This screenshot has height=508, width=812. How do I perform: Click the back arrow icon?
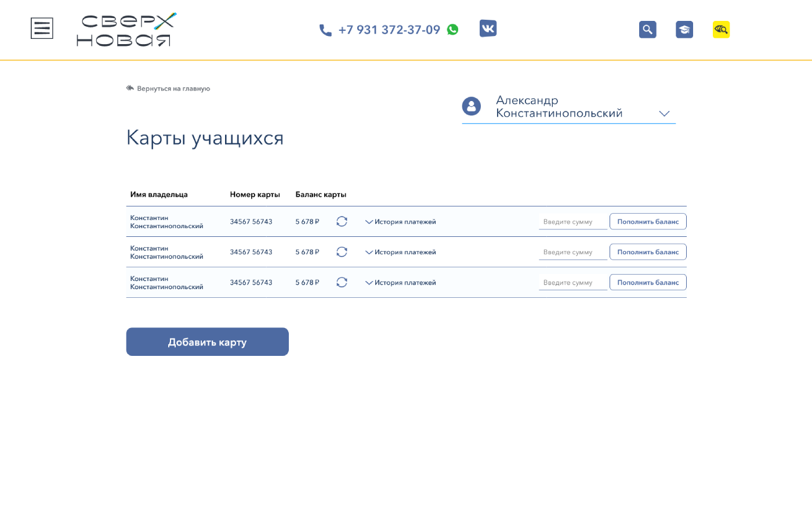coord(130,88)
